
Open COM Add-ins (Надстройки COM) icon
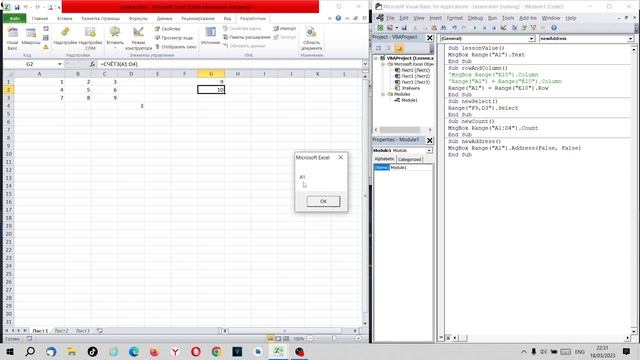90,38
